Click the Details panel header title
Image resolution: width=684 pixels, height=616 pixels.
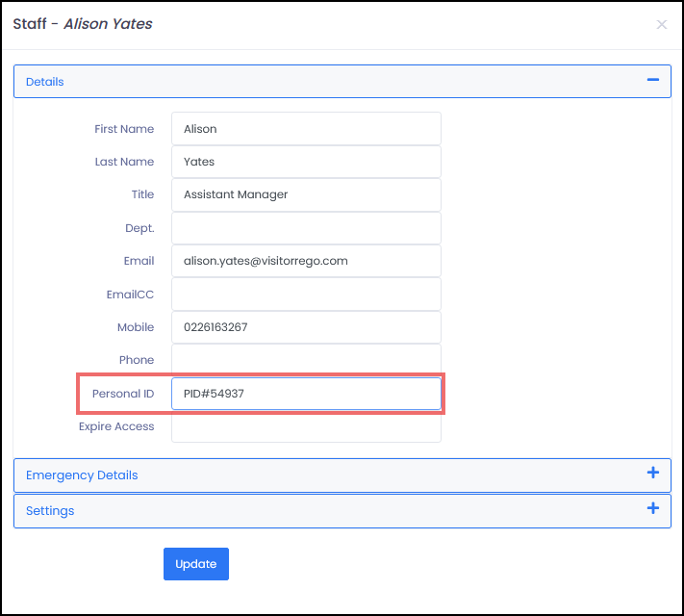click(x=45, y=82)
